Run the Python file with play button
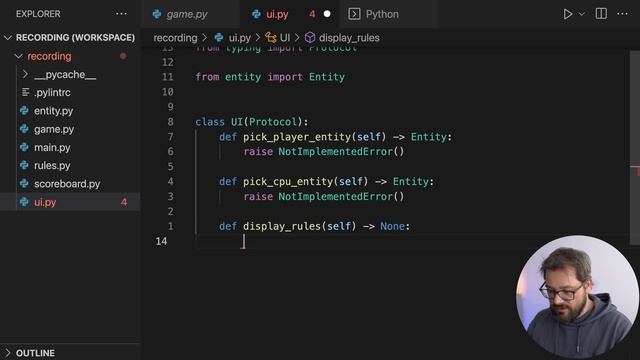The image size is (640, 360). pyautogui.click(x=567, y=14)
